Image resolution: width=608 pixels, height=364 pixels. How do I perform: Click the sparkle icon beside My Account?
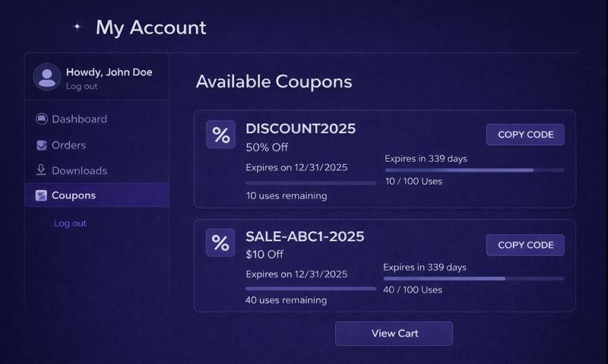coord(77,27)
